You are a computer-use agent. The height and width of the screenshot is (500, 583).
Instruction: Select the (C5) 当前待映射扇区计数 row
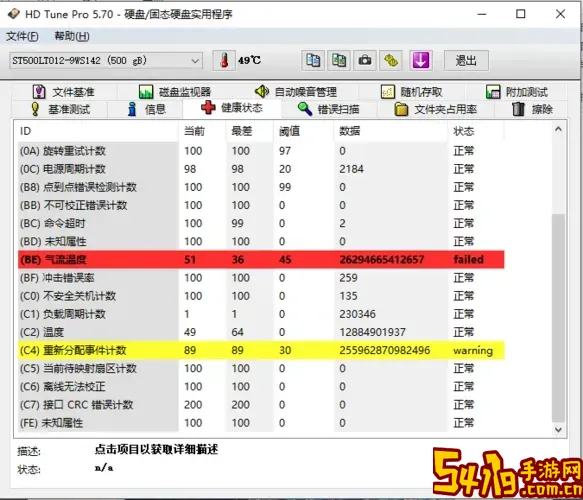pos(261,368)
